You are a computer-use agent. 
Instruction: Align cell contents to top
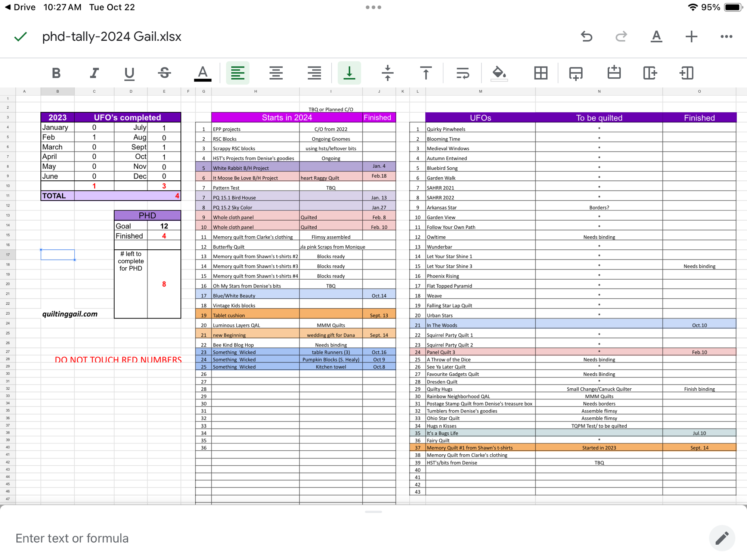click(426, 73)
